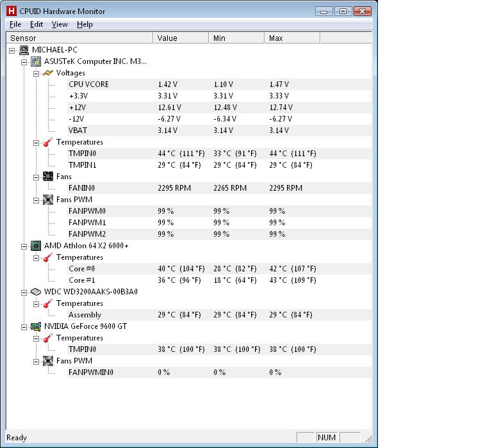Click thermometer icon under ASUSTeK Temperatures
The width and height of the screenshot is (499, 448).
(48, 142)
